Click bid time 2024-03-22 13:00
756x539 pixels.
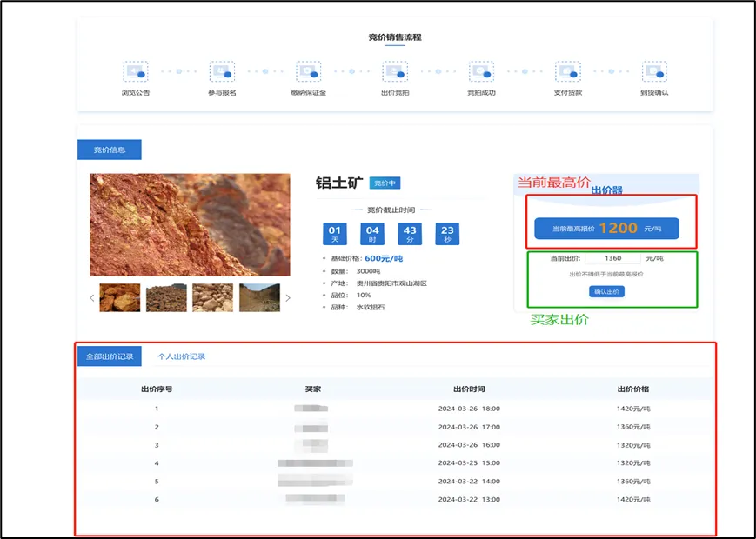pyautogui.click(x=469, y=500)
